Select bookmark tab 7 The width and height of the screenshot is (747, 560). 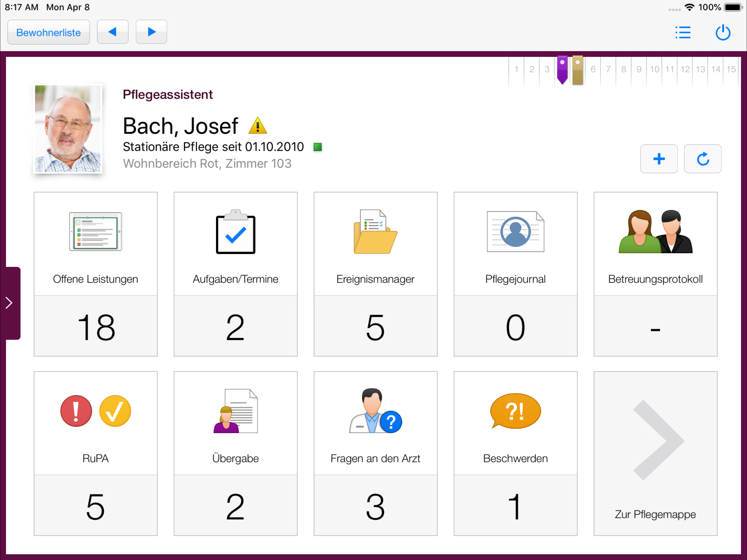click(608, 69)
